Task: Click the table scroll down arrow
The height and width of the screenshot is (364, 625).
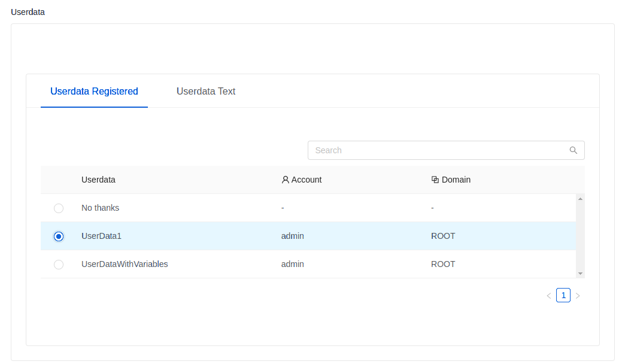Action: (x=580, y=273)
